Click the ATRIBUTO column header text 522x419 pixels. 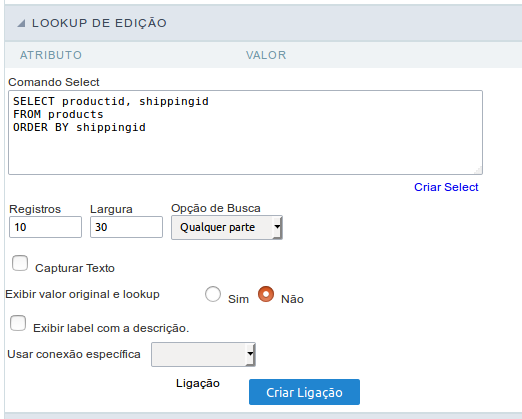51,55
